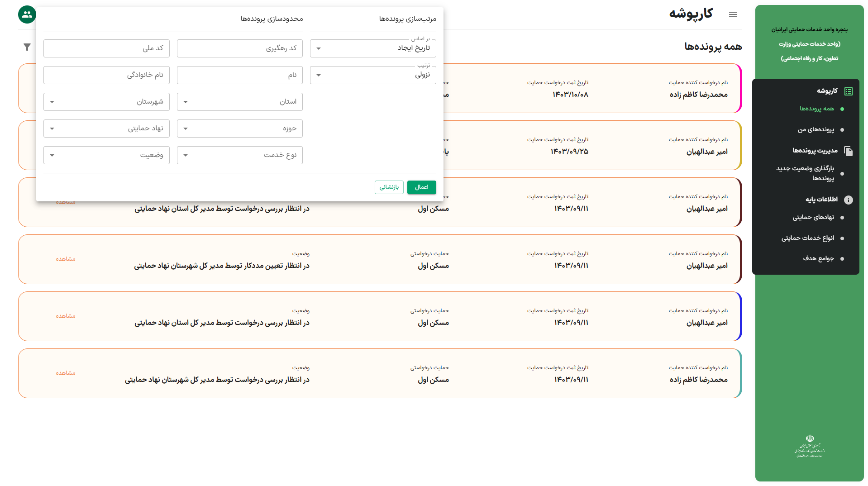The height and width of the screenshot is (486, 868).
Task: Click the مدیریت پرونده‌ها documents icon
Action: point(849,151)
